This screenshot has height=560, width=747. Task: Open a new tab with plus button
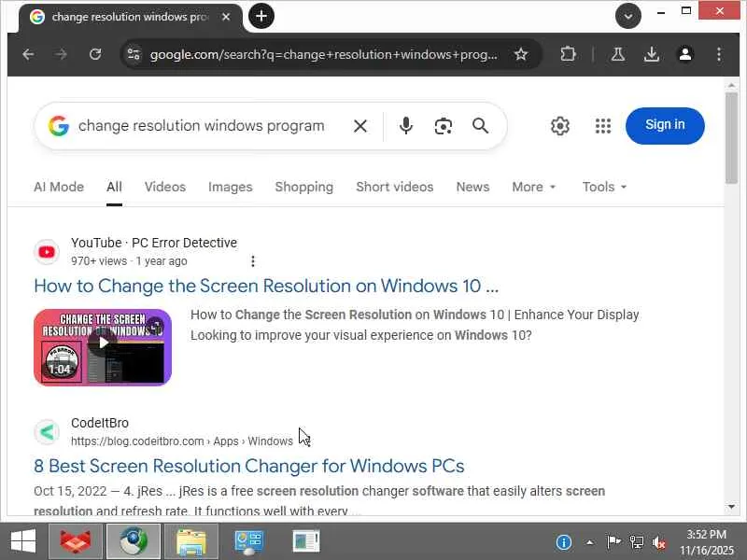[x=261, y=16]
